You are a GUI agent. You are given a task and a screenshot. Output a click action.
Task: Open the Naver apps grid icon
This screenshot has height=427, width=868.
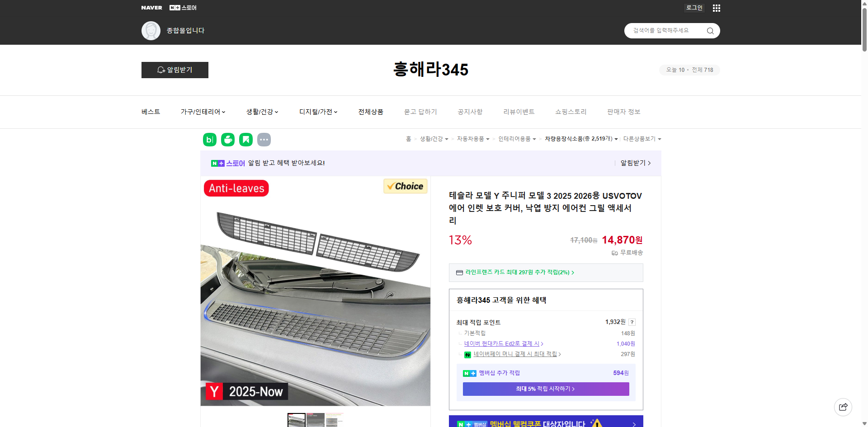click(x=716, y=8)
